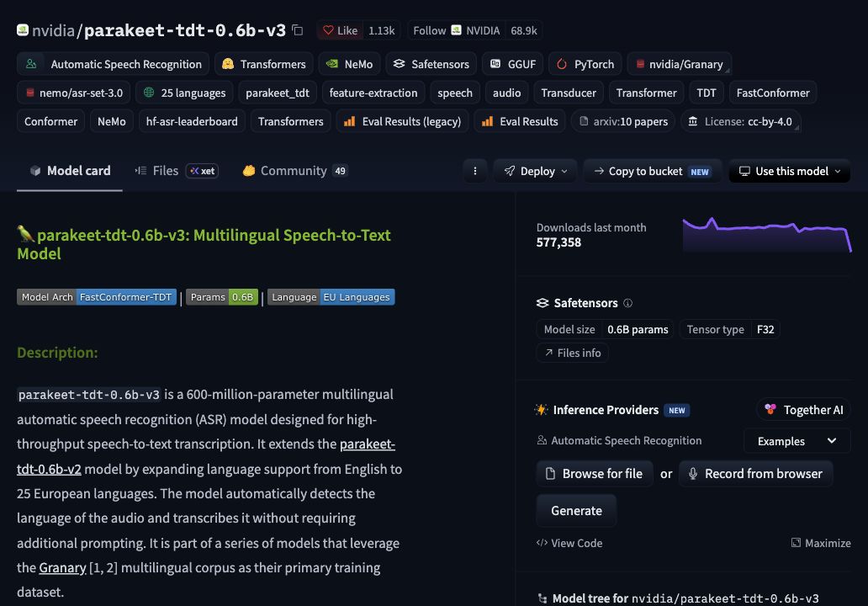Switch to Community tab
Image resolution: width=868 pixels, height=606 pixels.
coord(294,171)
